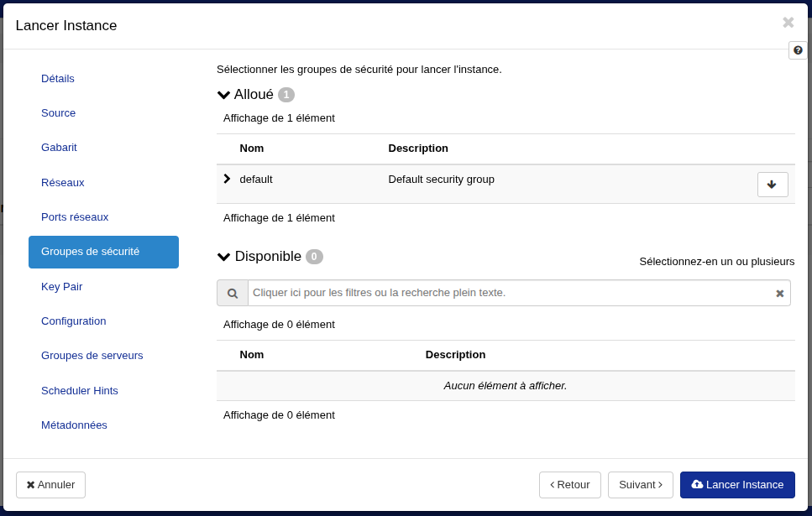Open the Ports réseaux step
This screenshot has width=812, height=516.
(x=75, y=217)
